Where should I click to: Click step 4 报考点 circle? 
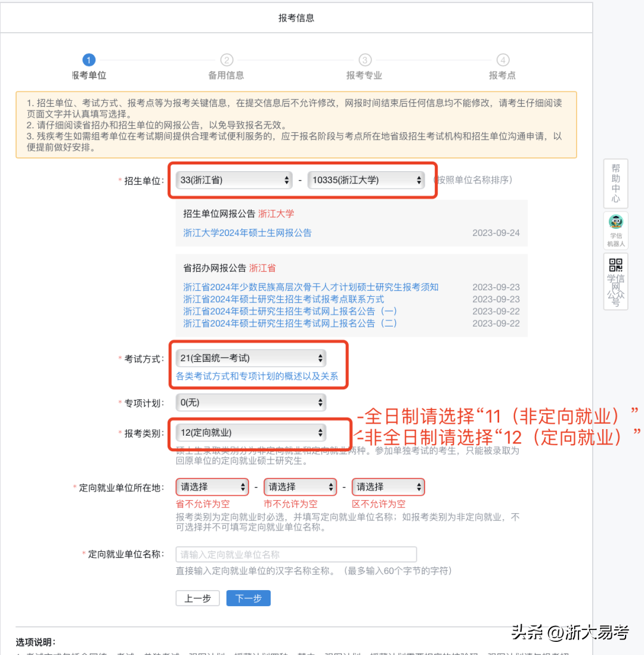tap(503, 60)
